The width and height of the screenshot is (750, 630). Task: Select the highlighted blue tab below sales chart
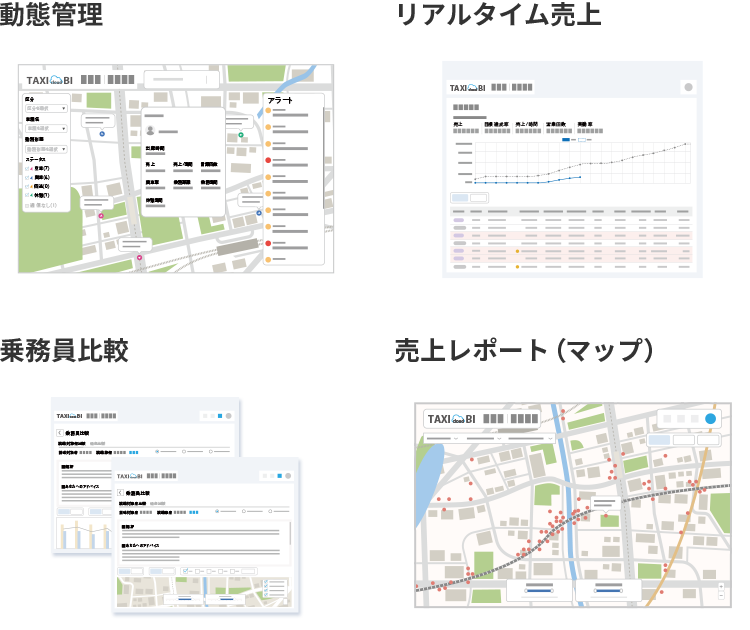tap(461, 198)
